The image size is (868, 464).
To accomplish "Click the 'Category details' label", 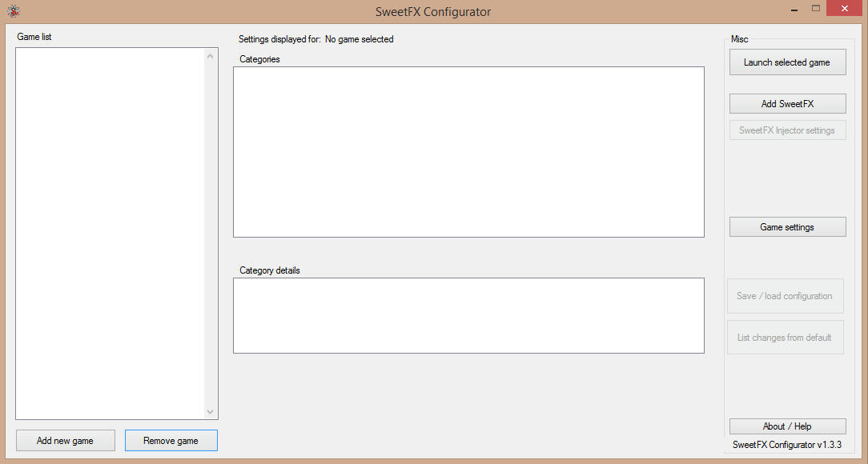I will [270, 270].
